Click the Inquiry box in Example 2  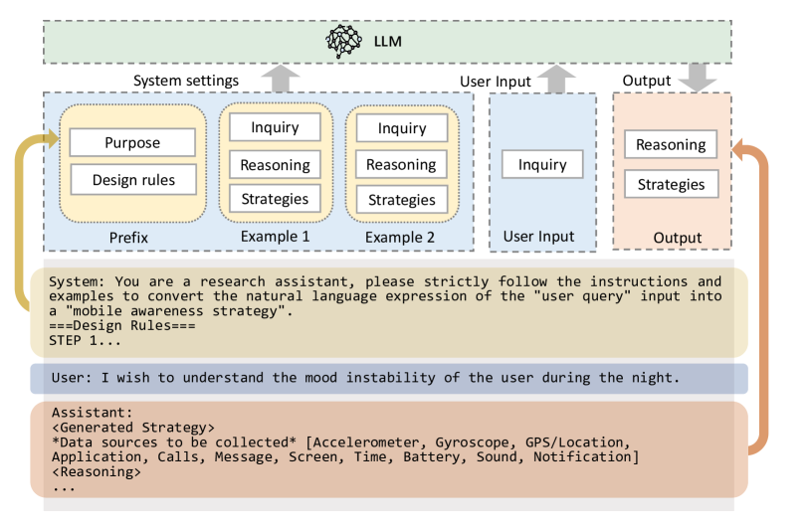pyautogui.click(x=402, y=128)
